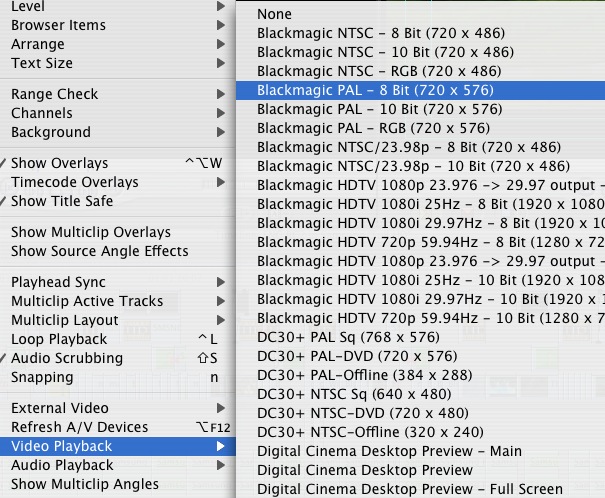Choose Digital Cinema Desktop Preview - Full Screen
605x498 pixels.
pos(421,489)
